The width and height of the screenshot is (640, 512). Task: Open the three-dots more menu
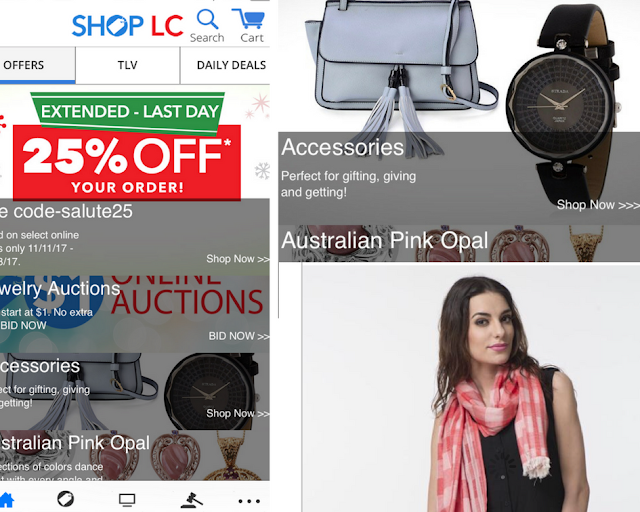(249, 501)
